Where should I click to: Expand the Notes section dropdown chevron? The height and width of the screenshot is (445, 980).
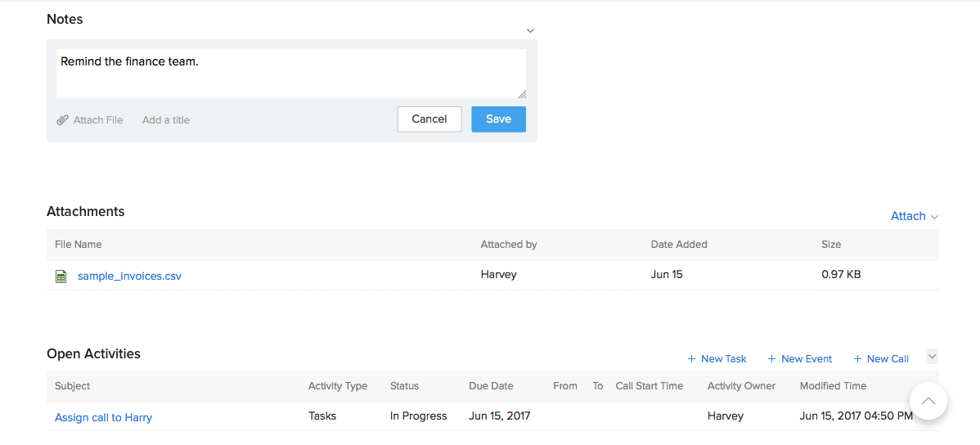click(530, 31)
